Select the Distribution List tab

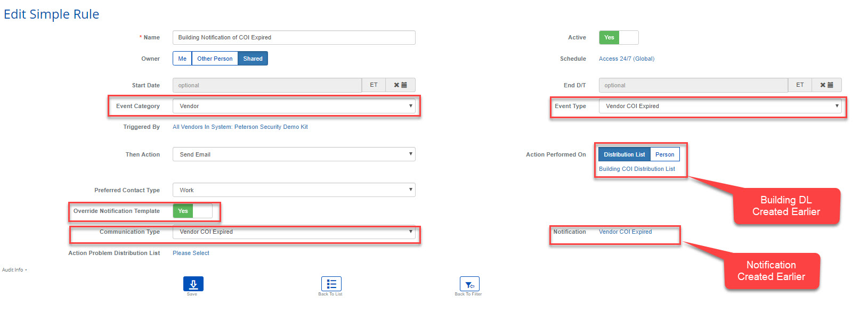click(624, 154)
